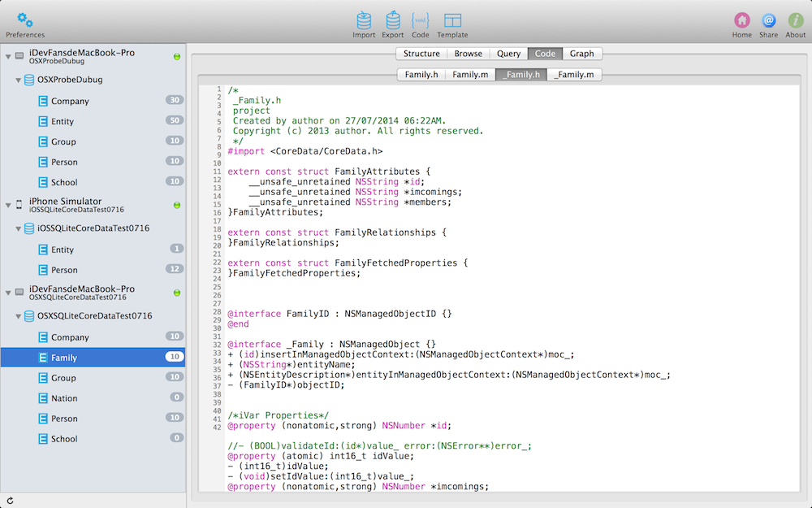Collapse the first iDevFansdeMacBook-Pro host node
The width and height of the screenshot is (812, 508).
pos(8,57)
